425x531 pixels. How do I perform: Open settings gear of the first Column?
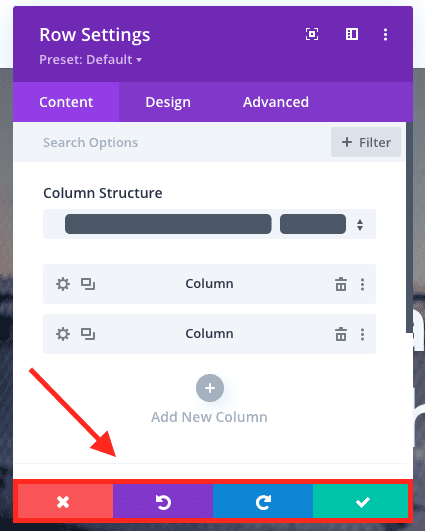coord(63,284)
